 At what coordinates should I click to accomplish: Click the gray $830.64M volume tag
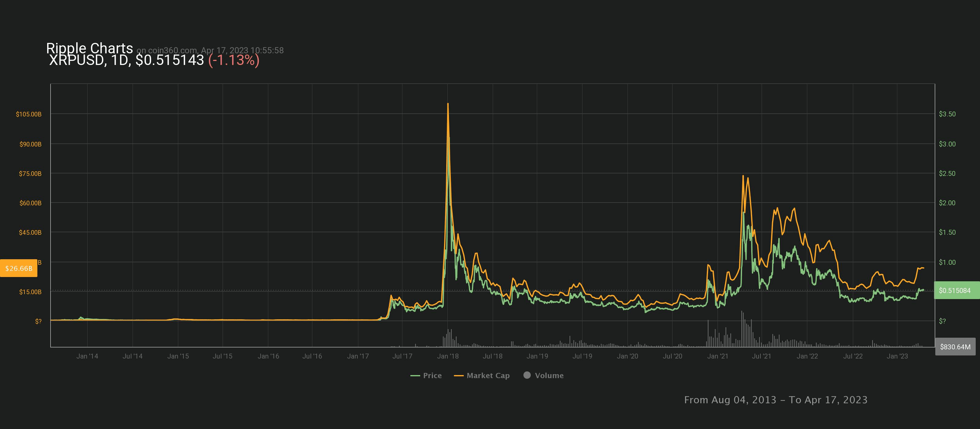(955, 347)
